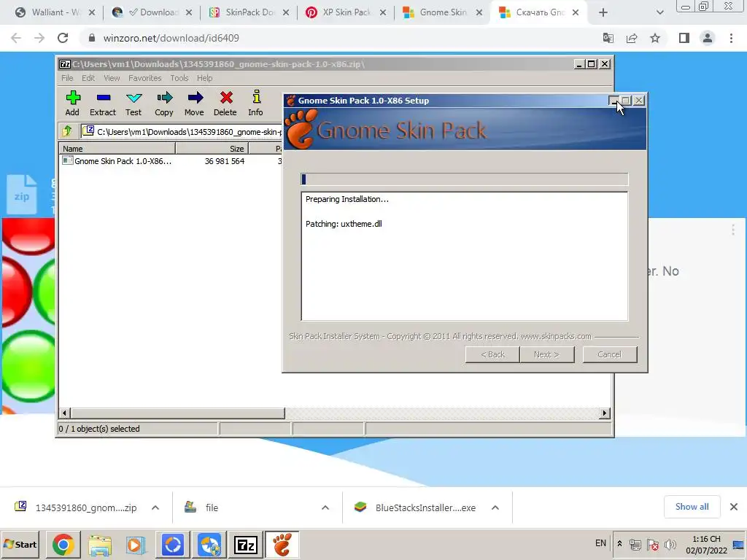Click the volume speaker tray icon

670,544
